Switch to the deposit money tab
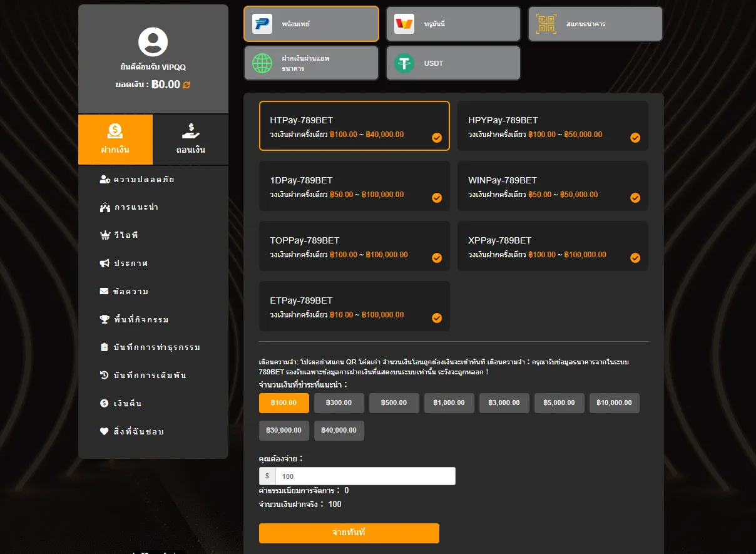The image size is (756, 554). (x=115, y=140)
